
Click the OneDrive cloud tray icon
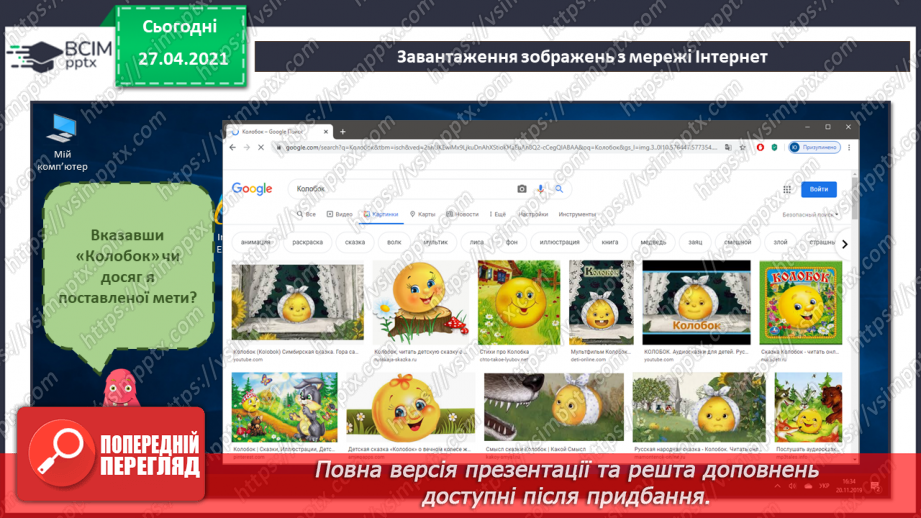[x=808, y=486]
